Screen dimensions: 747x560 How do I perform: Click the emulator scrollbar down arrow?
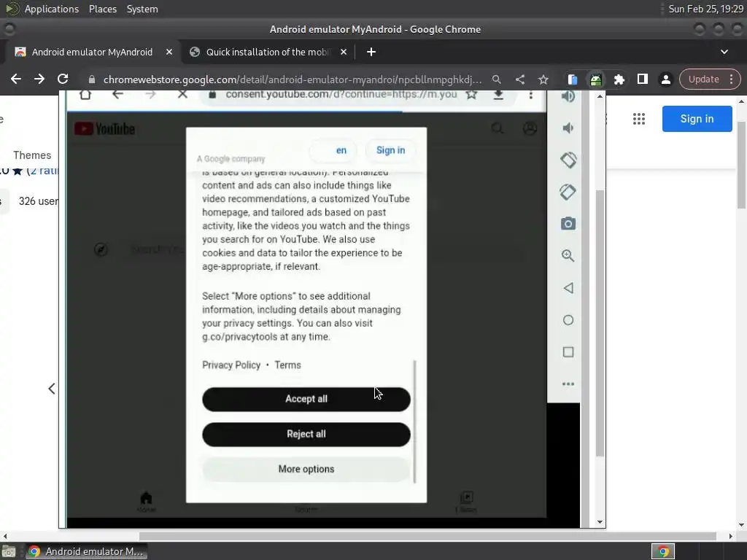click(600, 522)
